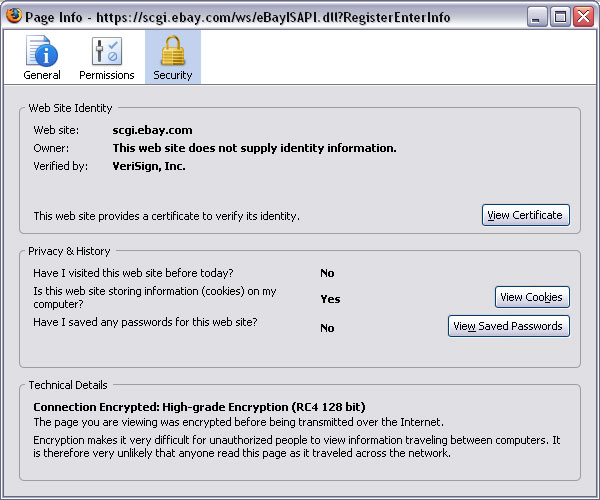Open View Cookies
Image resolution: width=600 pixels, height=500 pixels.
pos(532,297)
